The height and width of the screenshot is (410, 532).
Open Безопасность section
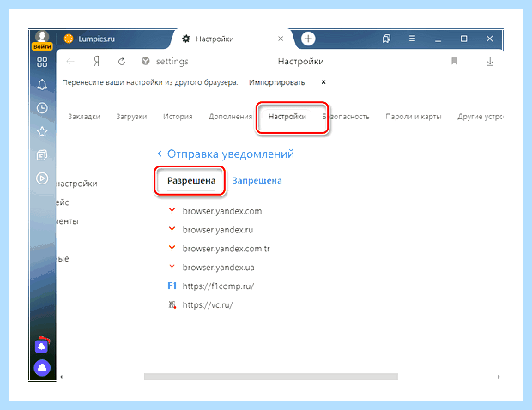point(346,117)
